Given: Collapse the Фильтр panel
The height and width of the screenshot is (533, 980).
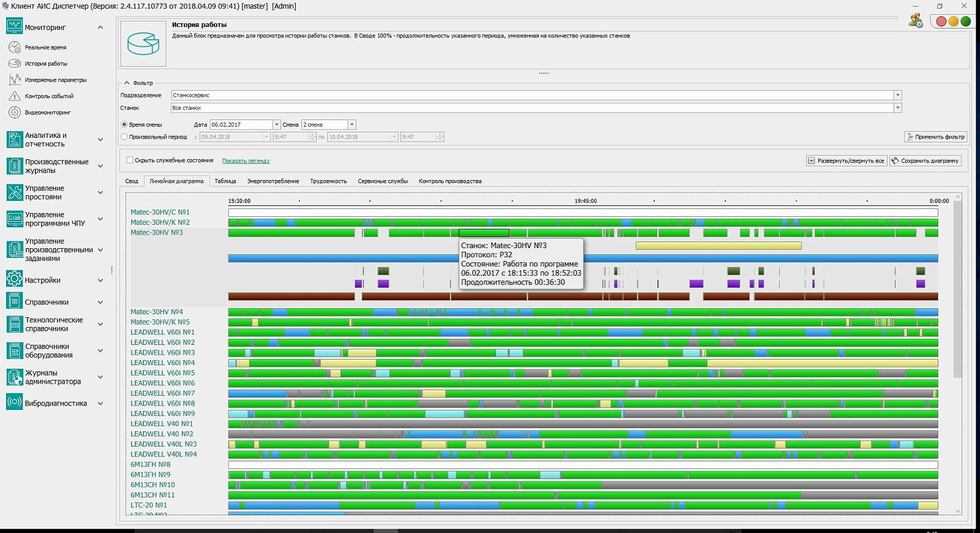Looking at the screenshot, I should (127, 83).
